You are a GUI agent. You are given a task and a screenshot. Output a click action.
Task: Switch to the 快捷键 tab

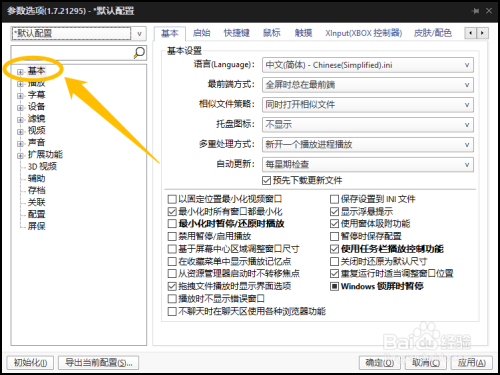point(237,33)
